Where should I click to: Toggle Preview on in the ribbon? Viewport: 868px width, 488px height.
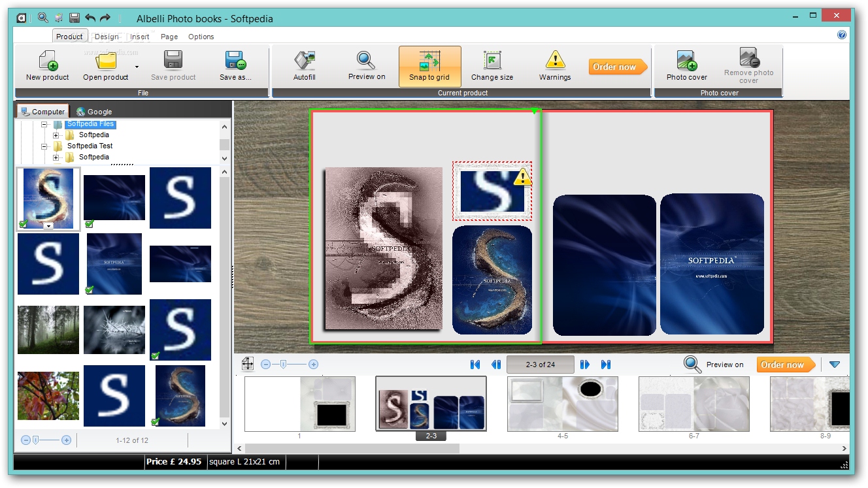pyautogui.click(x=367, y=65)
